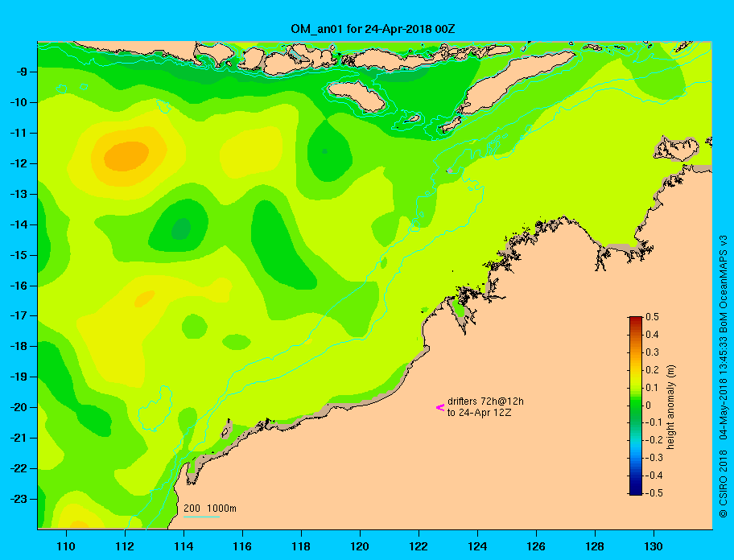Click the CSIRO 2018 BoM OceanMAPS copyright text

point(724,376)
